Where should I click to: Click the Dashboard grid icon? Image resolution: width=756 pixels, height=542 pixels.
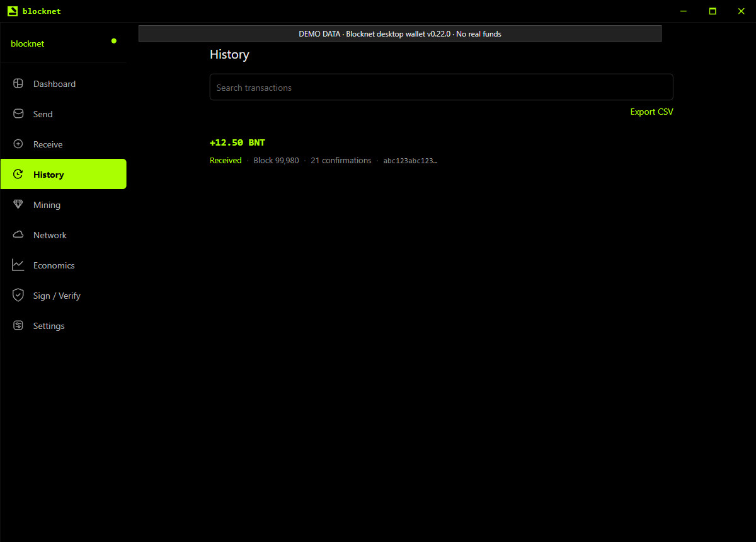point(18,84)
